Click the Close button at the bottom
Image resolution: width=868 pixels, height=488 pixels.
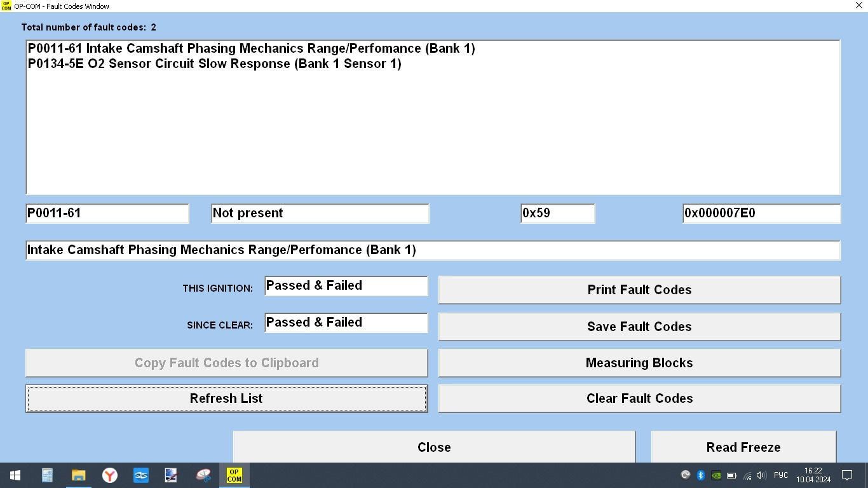[x=435, y=447]
